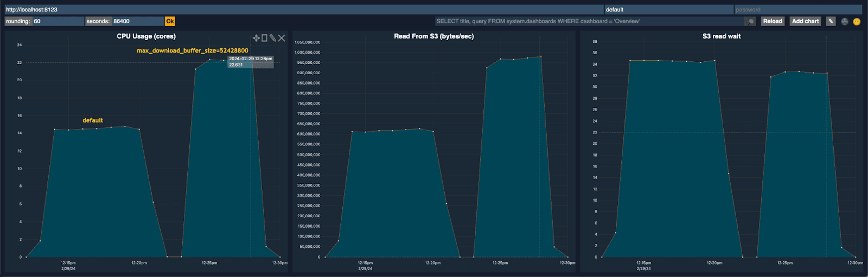The width and height of the screenshot is (868, 277).
Task: Remove the CPU Usage chart
Action: (282, 38)
